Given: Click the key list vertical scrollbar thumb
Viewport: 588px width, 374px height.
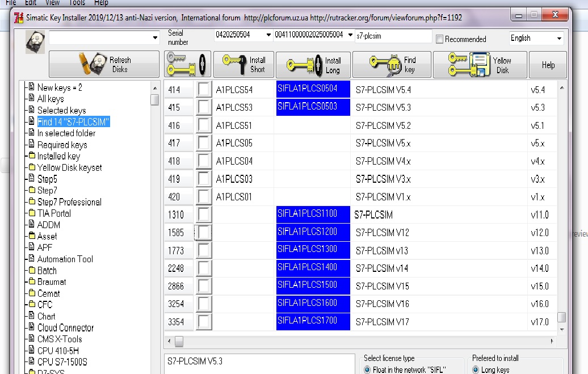Looking at the screenshot, I should pos(562,317).
